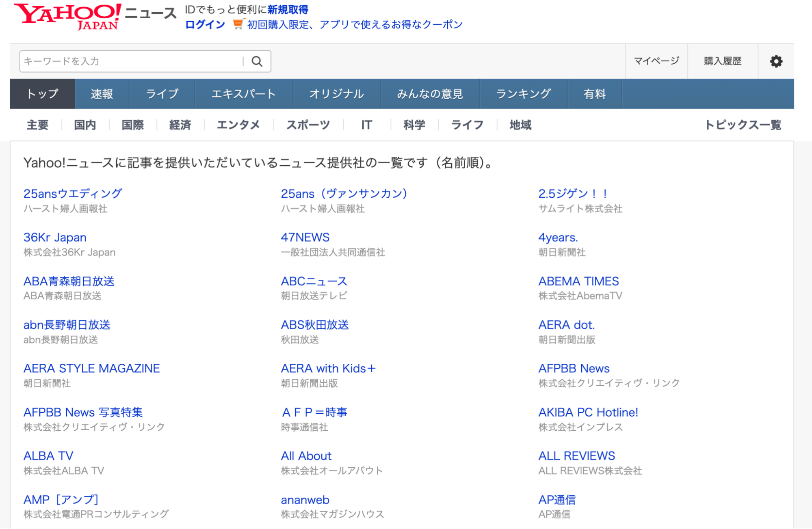
Task: Click the 株式会社電通PRコンサルティング company text
Action: (96, 514)
